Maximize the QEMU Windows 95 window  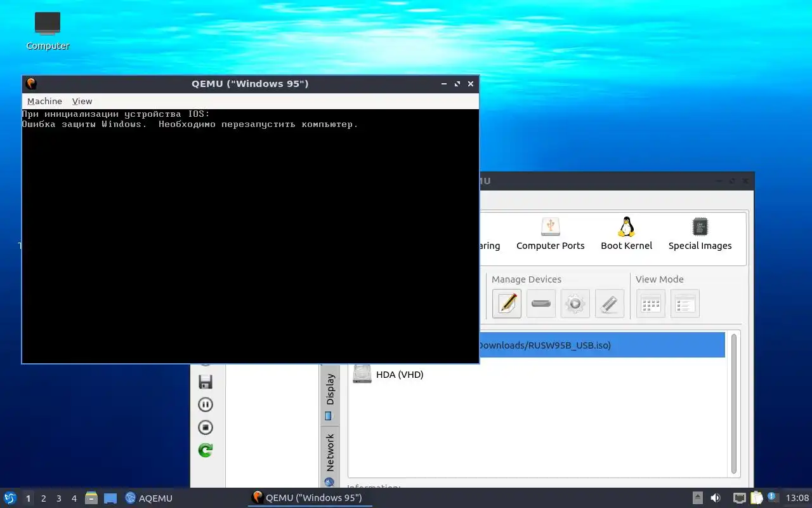coord(457,84)
